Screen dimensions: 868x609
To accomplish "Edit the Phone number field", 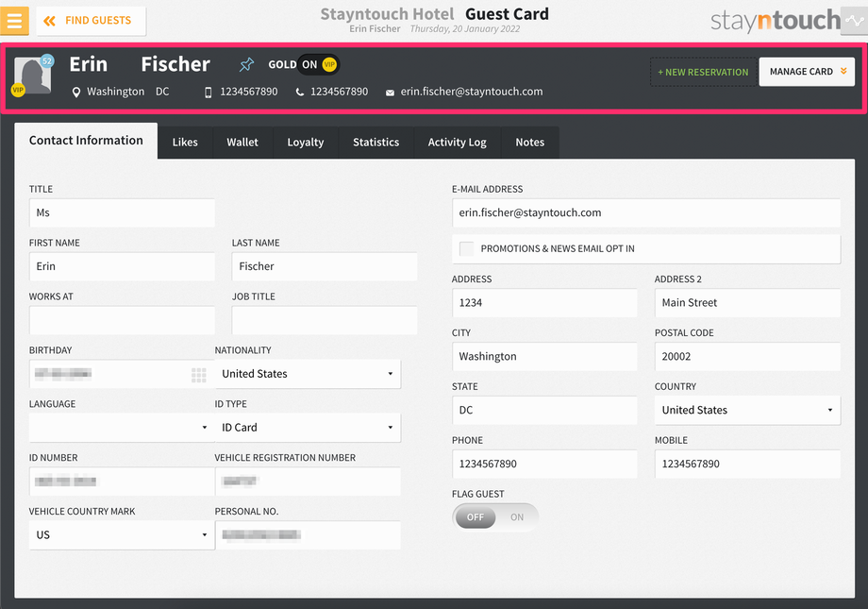I will 544,465.
